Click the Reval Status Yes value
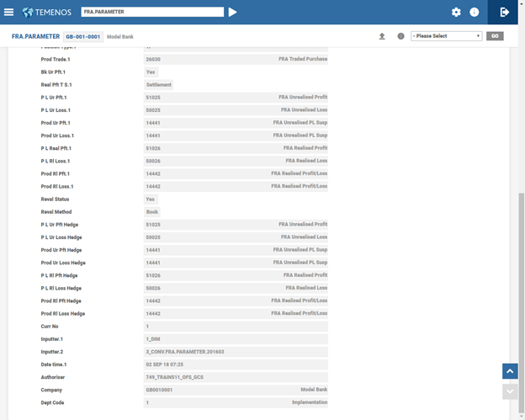The image size is (525, 420). [151, 199]
